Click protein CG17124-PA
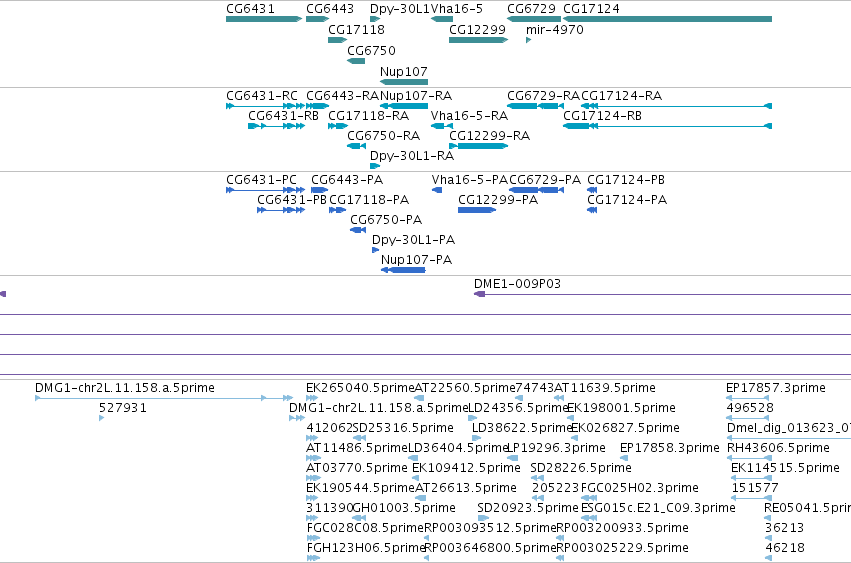The width and height of the screenshot is (851, 563). [x=627, y=200]
